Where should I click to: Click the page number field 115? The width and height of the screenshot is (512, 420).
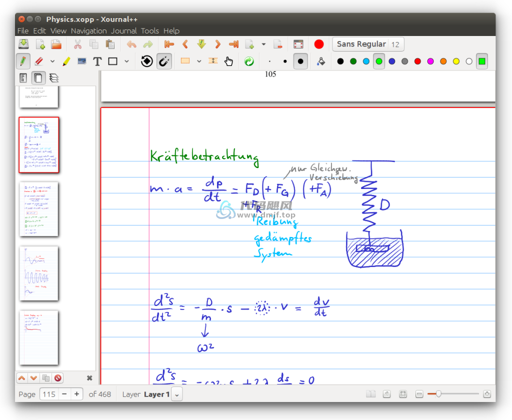coord(49,394)
